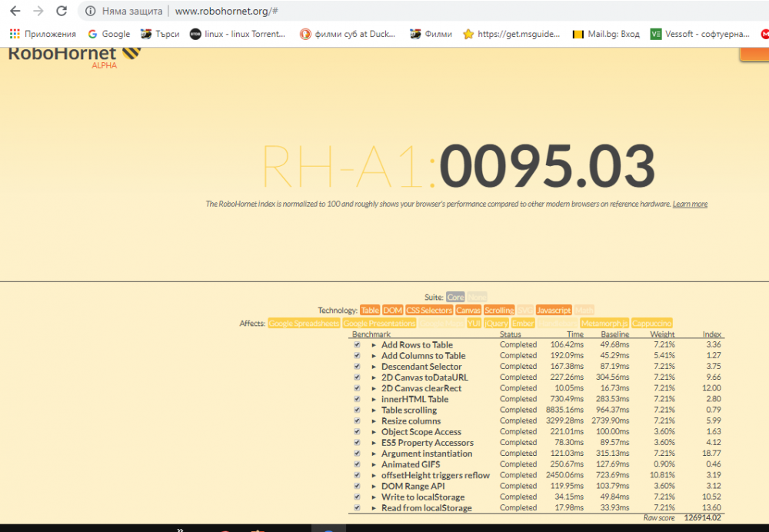
Task: Uncheck the Add Rows to Table benchmark
Action: tap(357, 344)
